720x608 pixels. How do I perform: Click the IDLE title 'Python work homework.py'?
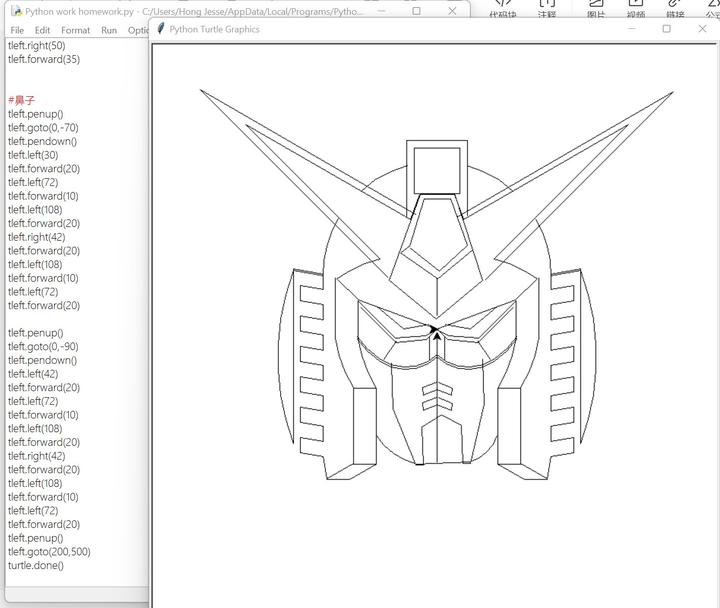click(x=79, y=11)
